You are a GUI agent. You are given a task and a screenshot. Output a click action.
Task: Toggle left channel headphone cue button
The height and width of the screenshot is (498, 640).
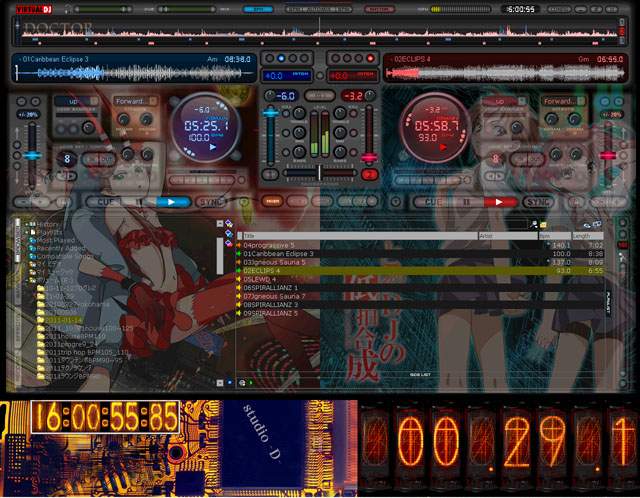click(270, 175)
